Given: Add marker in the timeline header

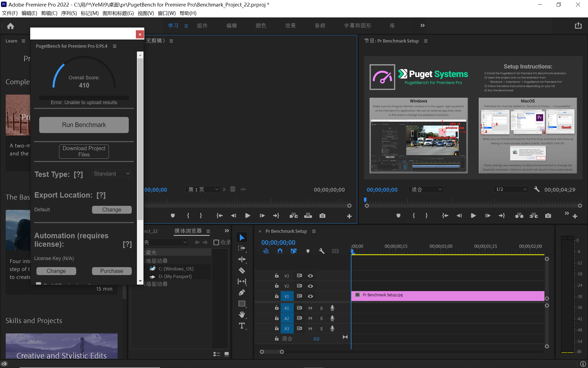Looking at the screenshot, I should [308, 251].
